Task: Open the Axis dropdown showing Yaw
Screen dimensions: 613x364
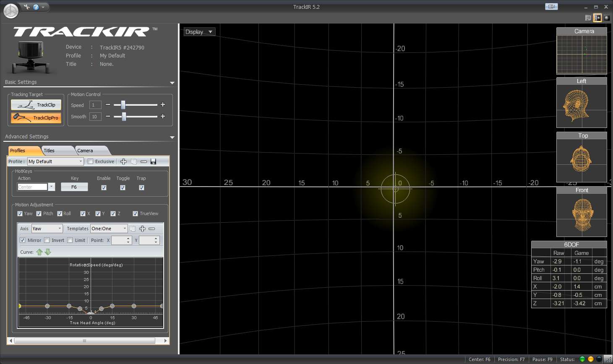Action: (x=47, y=229)
